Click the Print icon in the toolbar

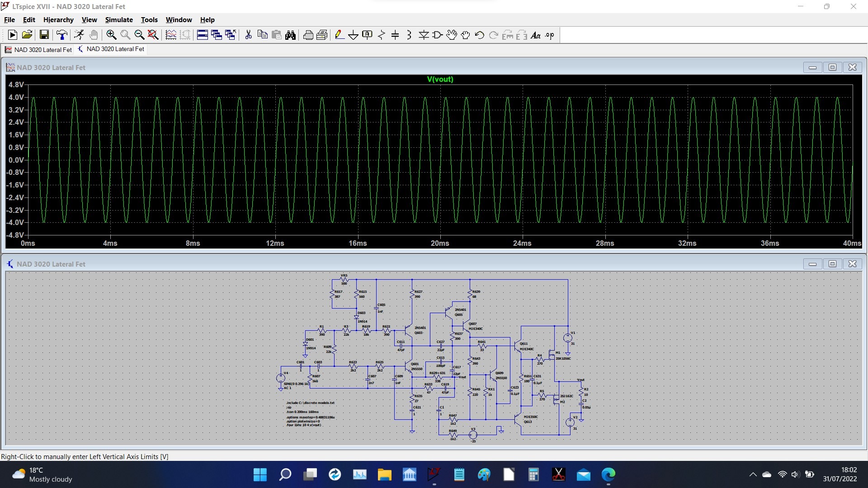[x=308, y=35]
